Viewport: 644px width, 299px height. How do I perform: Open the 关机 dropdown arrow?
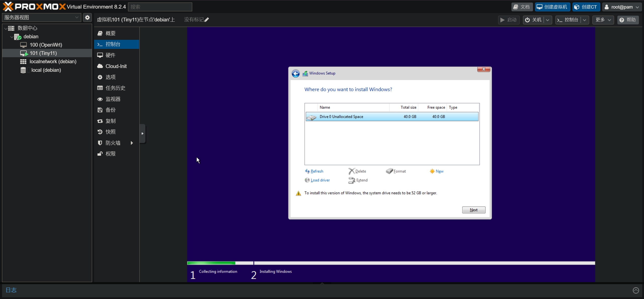pyautogui.click(x=548, y=20)
